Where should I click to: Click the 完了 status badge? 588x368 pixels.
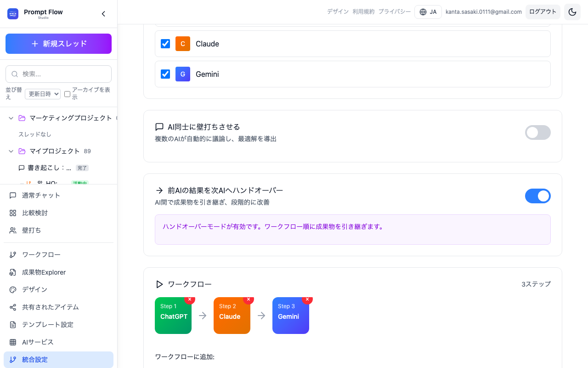[82, 168]
